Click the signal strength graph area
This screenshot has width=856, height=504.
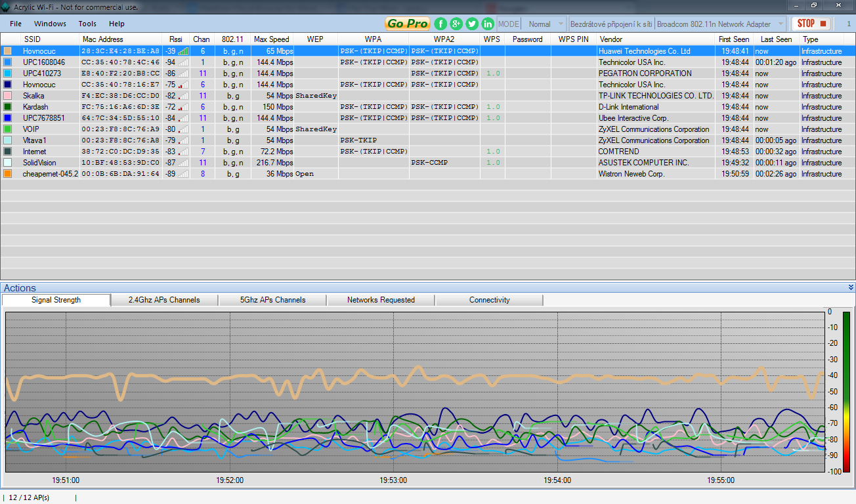tap(415, 392)
